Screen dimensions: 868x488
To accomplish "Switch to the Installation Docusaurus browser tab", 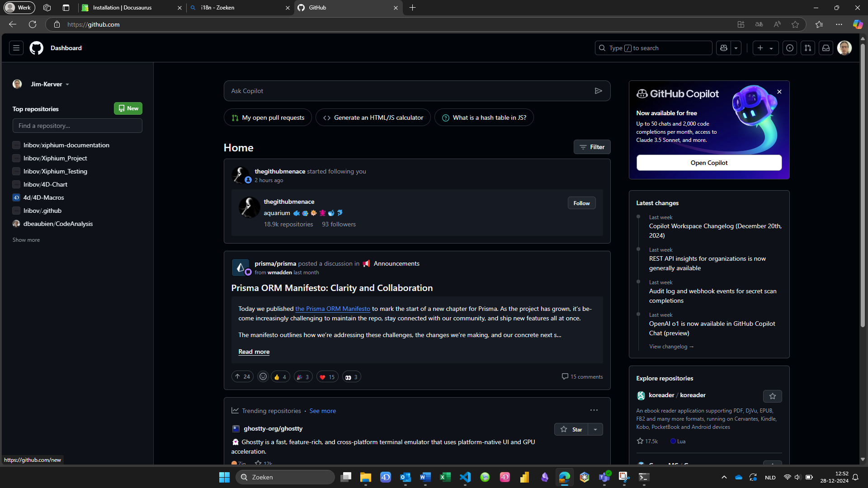I will (x=122, y=8).
